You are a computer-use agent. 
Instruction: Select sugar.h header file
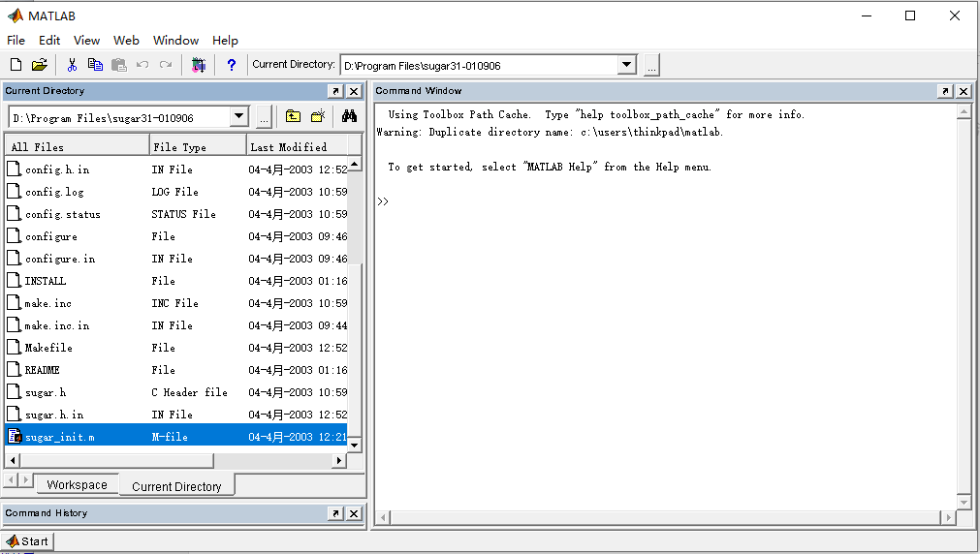pos(176,392)
